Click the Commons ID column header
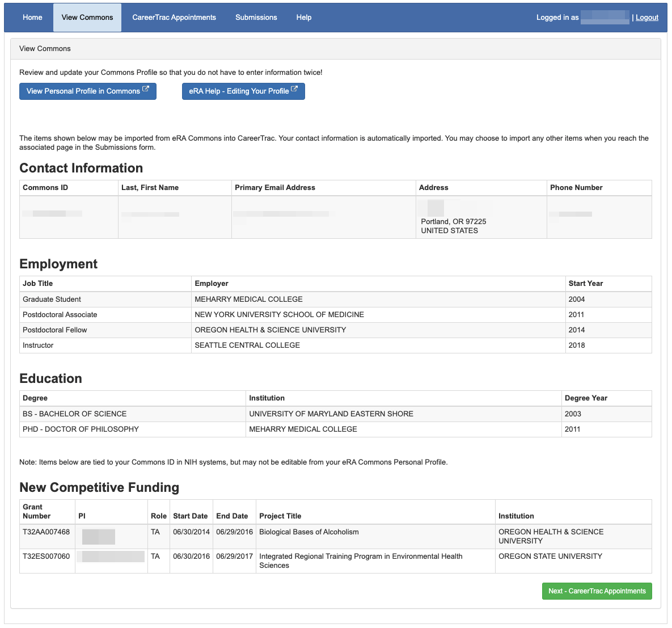The width and height of the screenshot is (672, 628). tap(45, 188)
